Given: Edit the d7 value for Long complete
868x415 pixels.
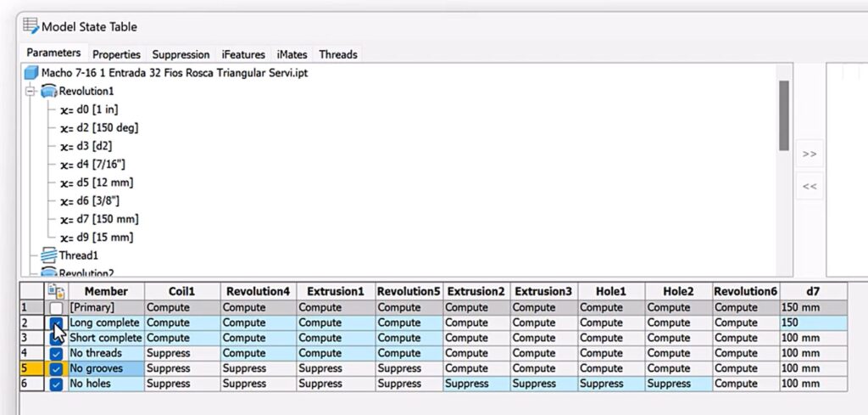Looking at the screenshot, I should (812, 322).
